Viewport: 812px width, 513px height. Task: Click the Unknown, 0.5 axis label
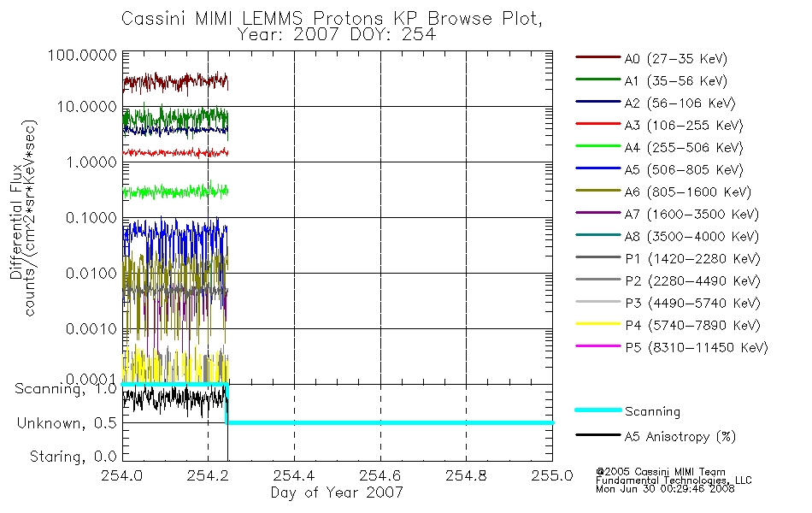pyautogui.click(x=67, y=423)
